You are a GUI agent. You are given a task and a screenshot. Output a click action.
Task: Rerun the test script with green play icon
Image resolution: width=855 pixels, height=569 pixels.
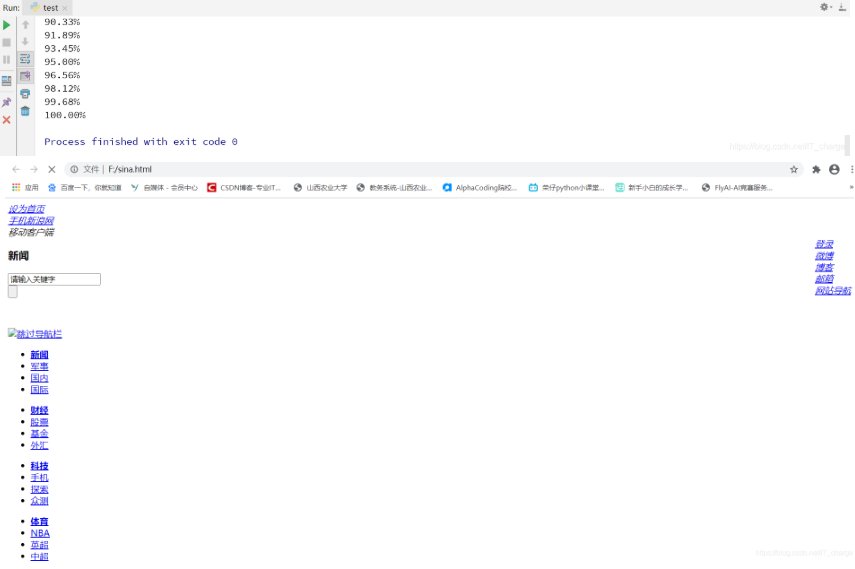7,25
